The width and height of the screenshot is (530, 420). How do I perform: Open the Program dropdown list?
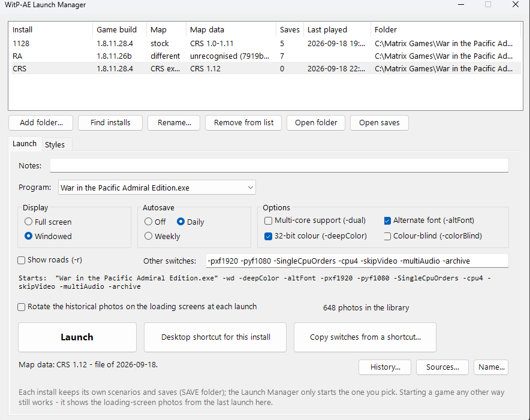[157, 188]
